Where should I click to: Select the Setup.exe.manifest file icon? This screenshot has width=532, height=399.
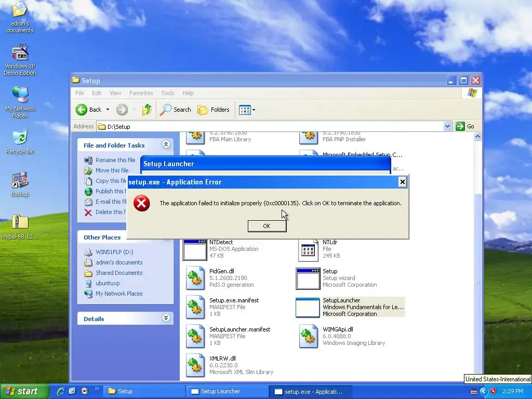195,308
